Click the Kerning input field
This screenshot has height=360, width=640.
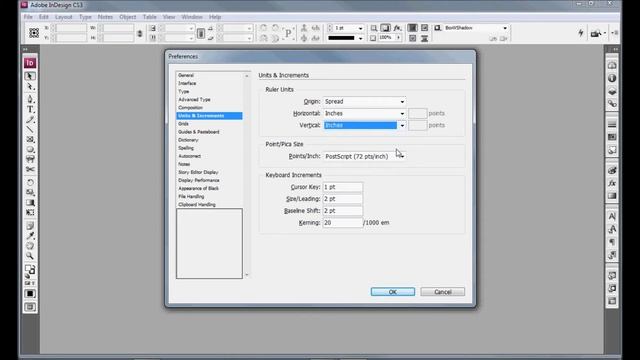point(342,223)
